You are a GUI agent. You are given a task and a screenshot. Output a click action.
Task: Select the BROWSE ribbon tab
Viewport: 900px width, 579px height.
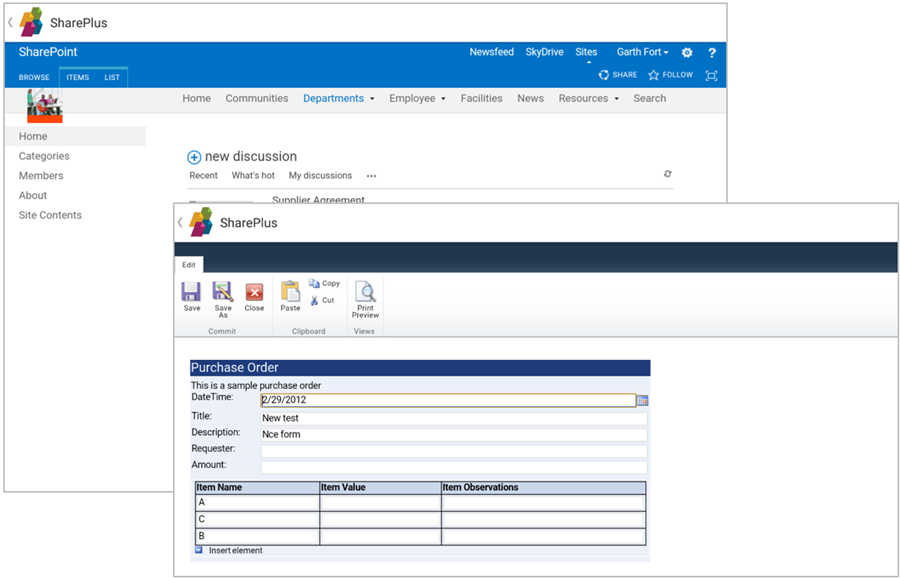(34, 77)
